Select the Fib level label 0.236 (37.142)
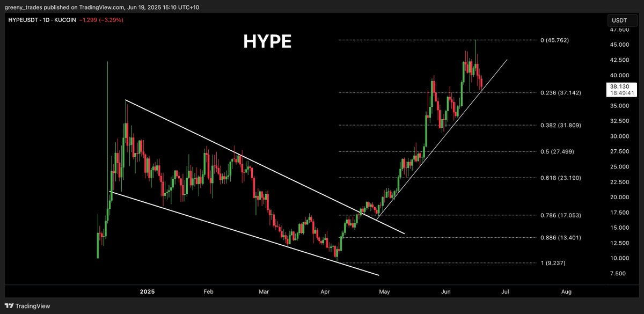 tap(560, 93)
